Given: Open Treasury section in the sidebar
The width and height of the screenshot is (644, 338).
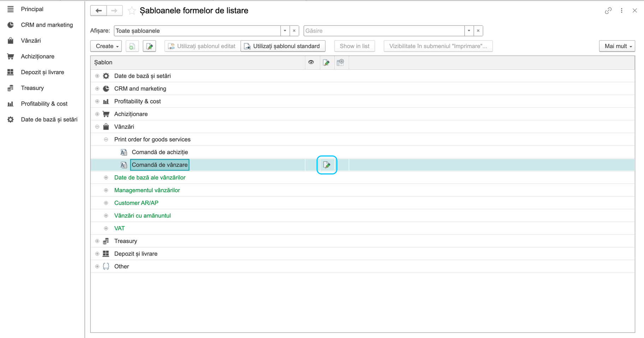Looking at the screenshot, I should (x=42, y=88).
